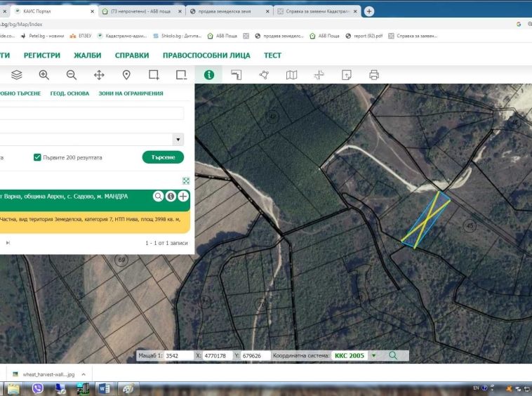The height and width of the screenshot is (396, 532).
Task: Click the Y coordinate field
Action: click(x=255, y=355)
